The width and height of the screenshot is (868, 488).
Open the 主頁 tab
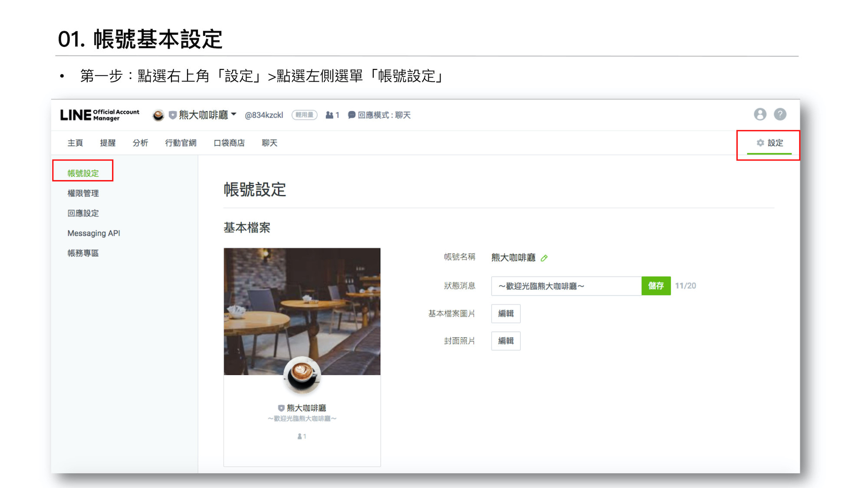pos(75,143)
